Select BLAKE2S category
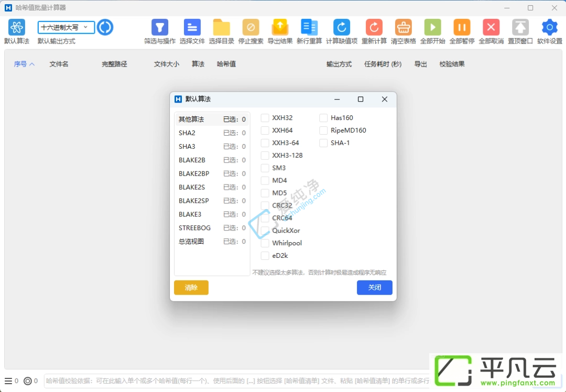This screenshot has width=566, height=392. click(x=212, y=187)
